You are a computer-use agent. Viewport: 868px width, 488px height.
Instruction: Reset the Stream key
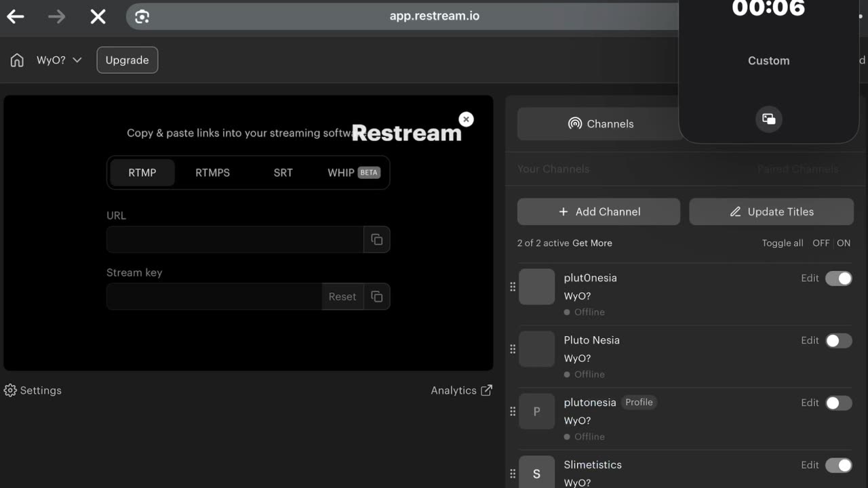tap(342, 296)
